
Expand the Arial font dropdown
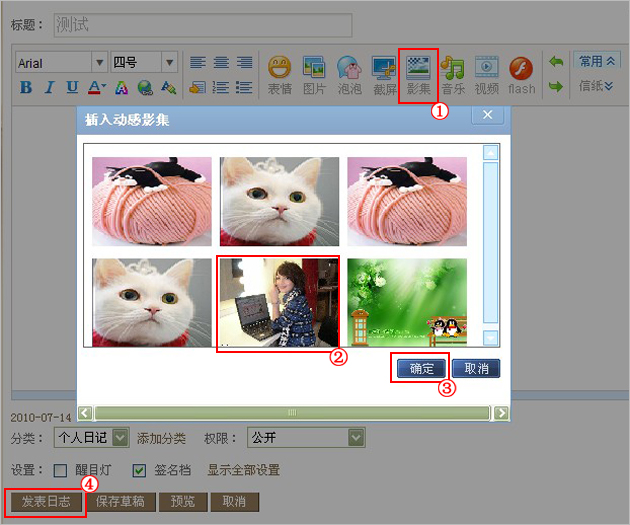100,63
